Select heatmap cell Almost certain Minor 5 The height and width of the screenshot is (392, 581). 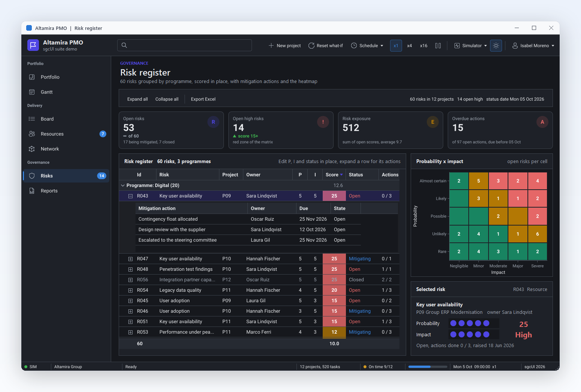pos(478,181)
